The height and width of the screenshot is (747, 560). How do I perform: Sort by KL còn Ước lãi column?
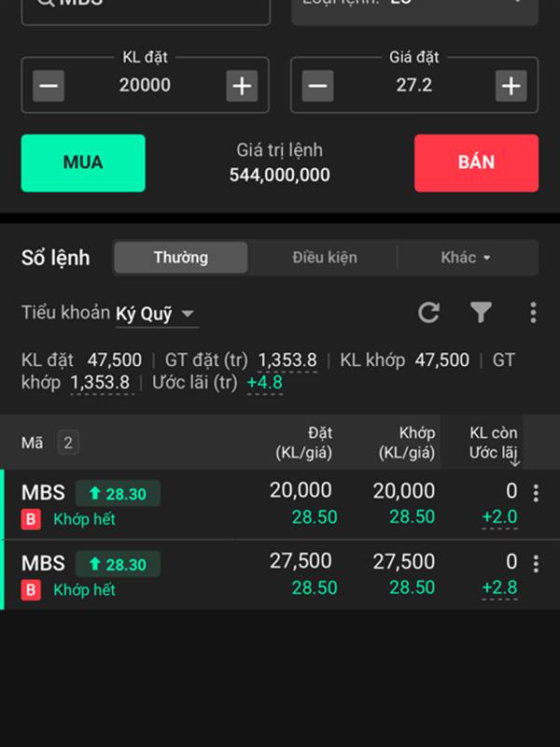tap(494, 443)
